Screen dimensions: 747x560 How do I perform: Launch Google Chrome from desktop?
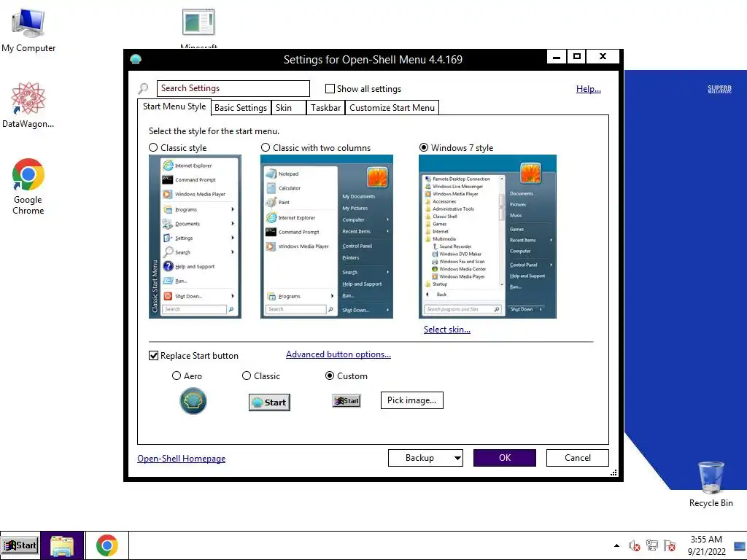click(x=28, y=186)
